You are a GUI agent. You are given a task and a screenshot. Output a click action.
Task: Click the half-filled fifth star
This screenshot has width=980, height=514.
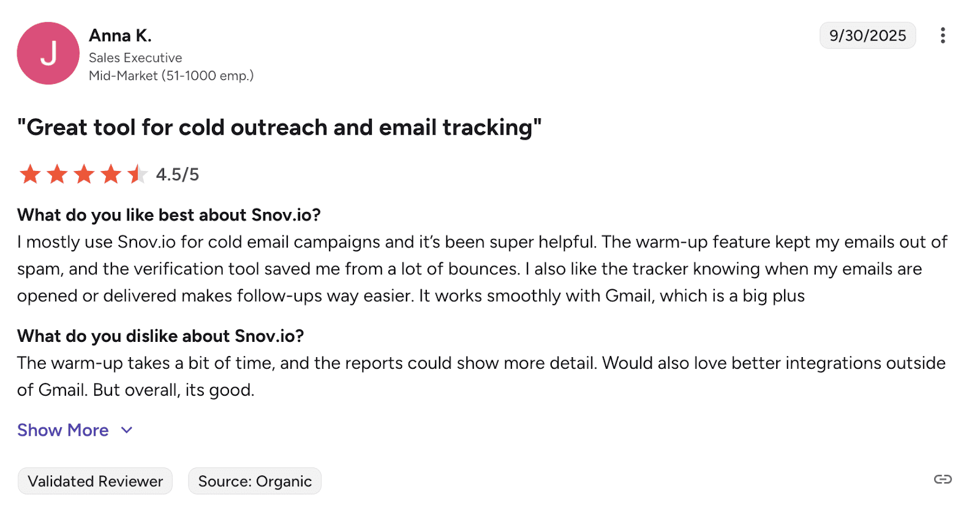[x=137, y=174]
